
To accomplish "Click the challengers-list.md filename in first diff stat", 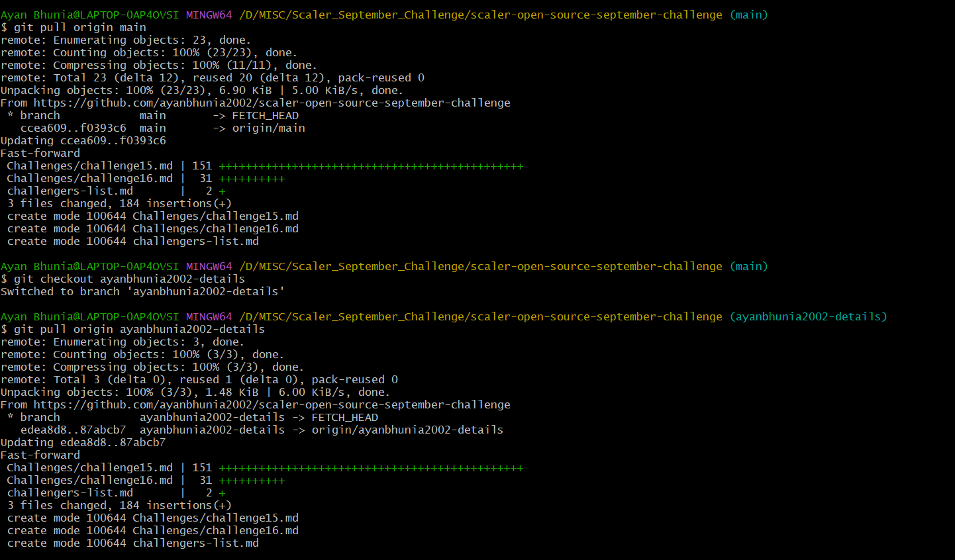I will tap(70, 191).
